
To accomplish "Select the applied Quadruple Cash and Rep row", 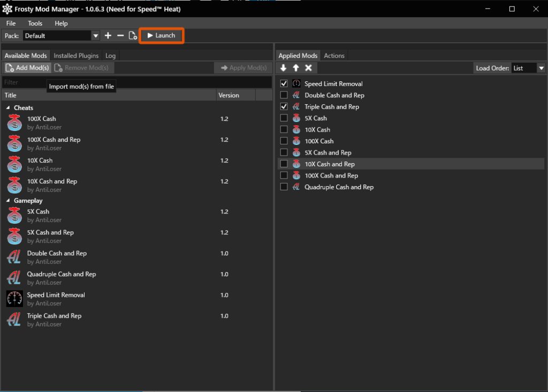I will coord(411,187).
